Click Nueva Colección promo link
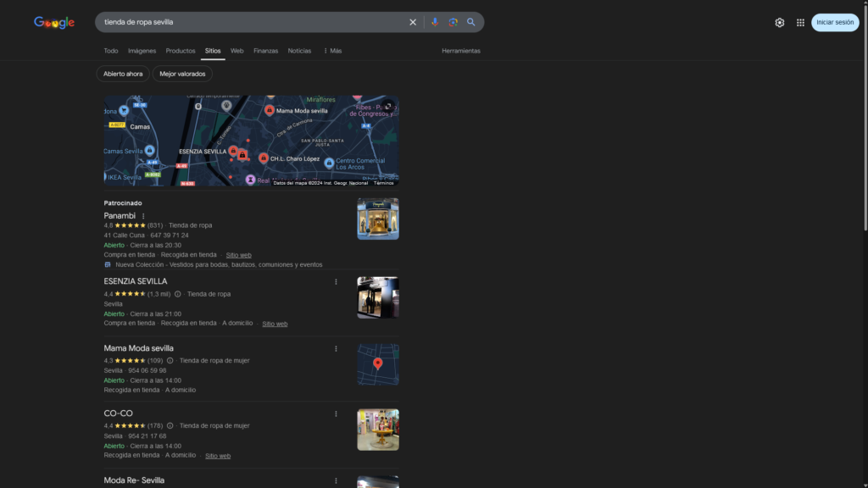The height and width of the screenshot is (488, 868). pos(219,265)
